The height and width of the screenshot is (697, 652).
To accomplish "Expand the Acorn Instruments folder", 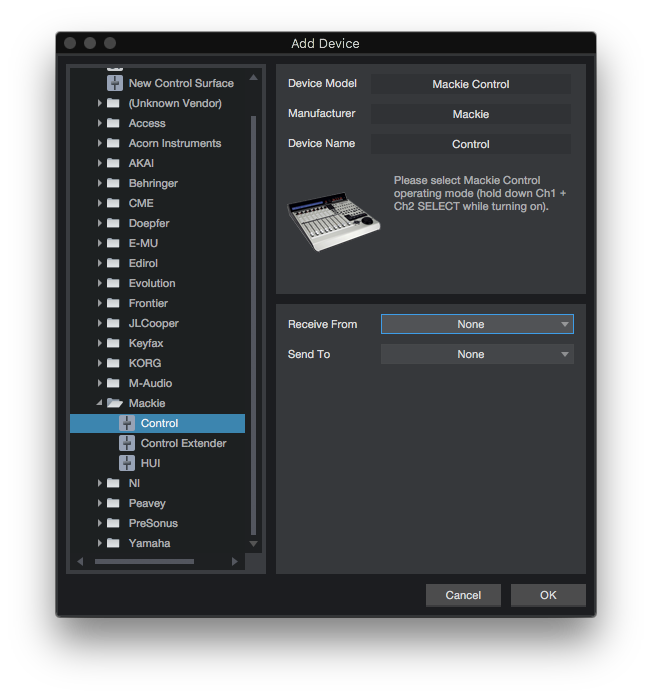I will (100, 143).
